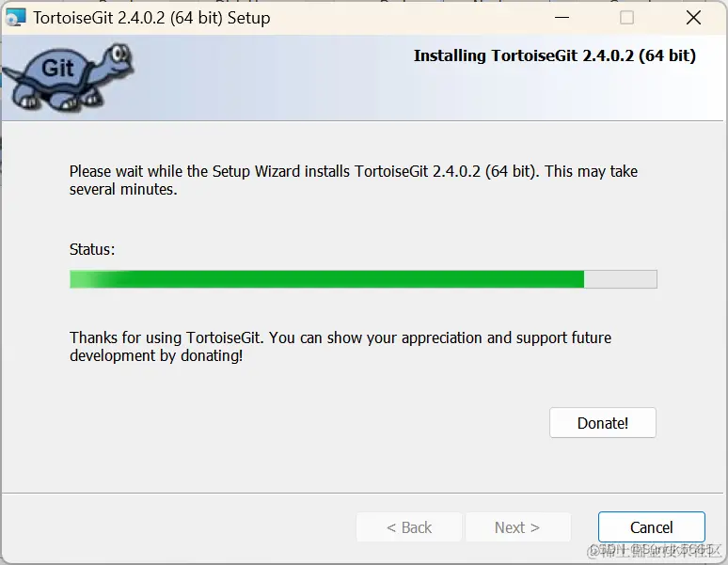Viewport: 728px width, 565px height.
Task: Click the greyed-out < Back button
Action: pyautogui.click(x=409, y=527)
